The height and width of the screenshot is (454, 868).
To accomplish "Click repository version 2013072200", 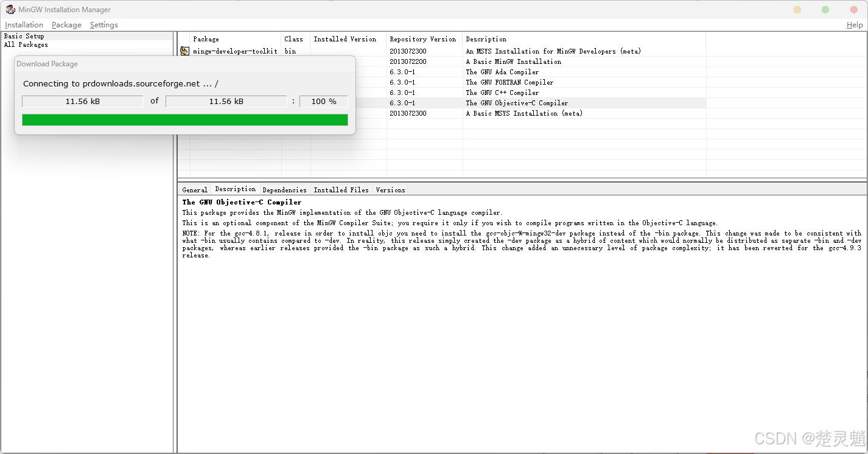I will pyautogui.click(x=408, y=62).
